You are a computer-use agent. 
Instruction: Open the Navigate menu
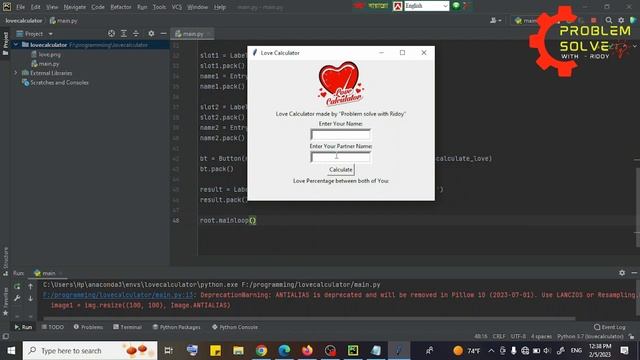click(75, 7)
